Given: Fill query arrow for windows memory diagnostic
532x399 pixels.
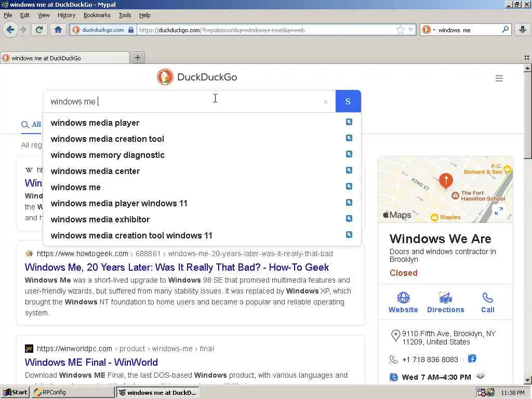Looking at the screenshot, I should point(349,154).
